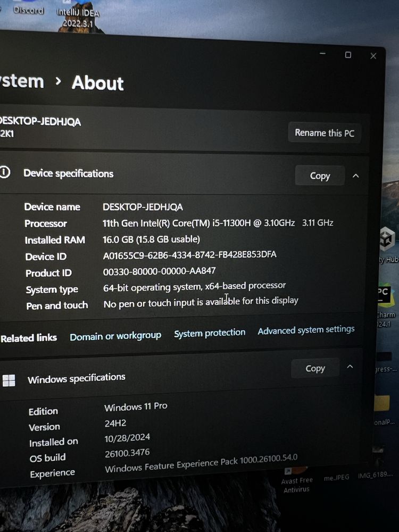Open the System protection link
Screen dimensions: 399x532
210,333
